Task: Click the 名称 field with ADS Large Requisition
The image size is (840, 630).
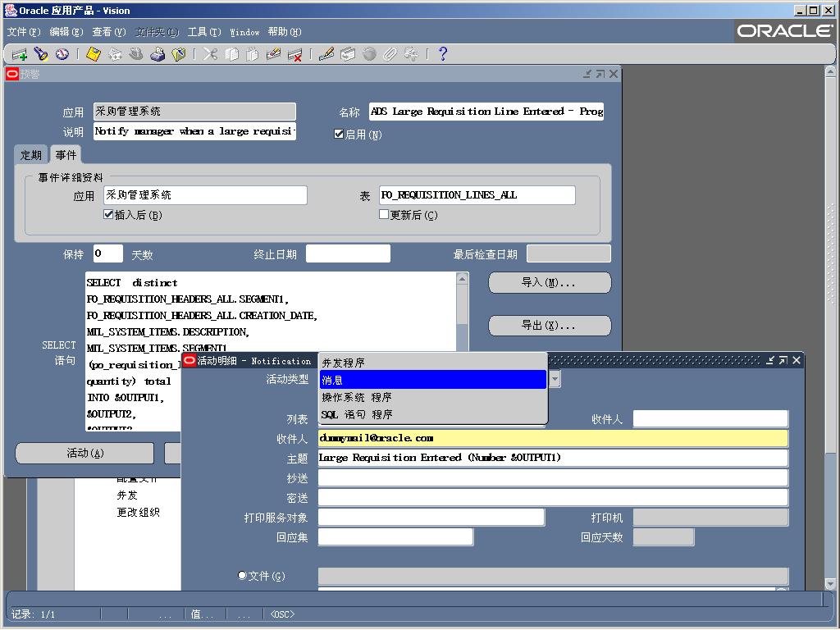Action: point(486,112)
